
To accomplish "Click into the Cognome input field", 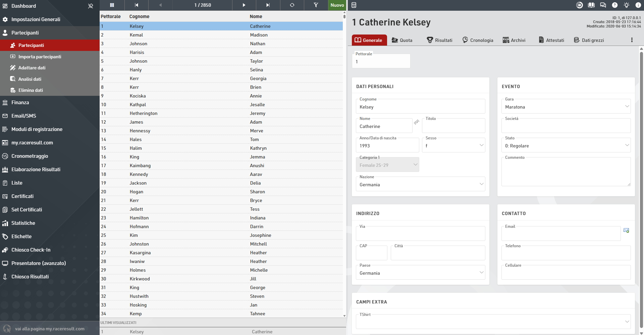I will point(420,107).
